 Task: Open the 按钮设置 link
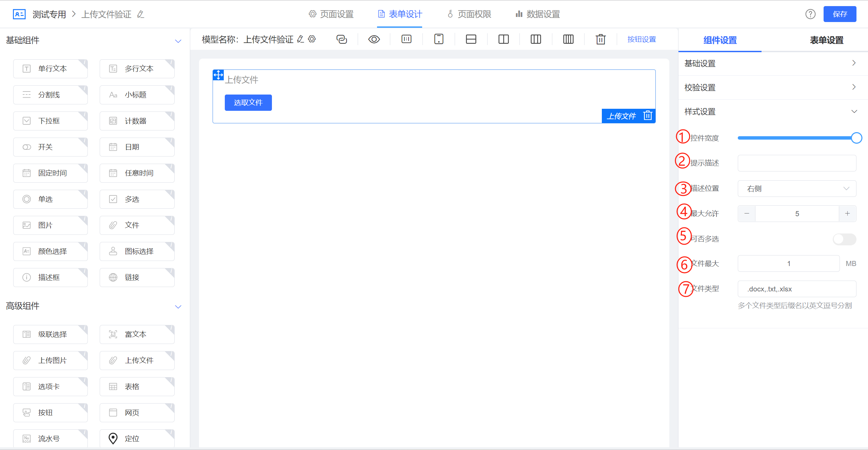point(642,39)
